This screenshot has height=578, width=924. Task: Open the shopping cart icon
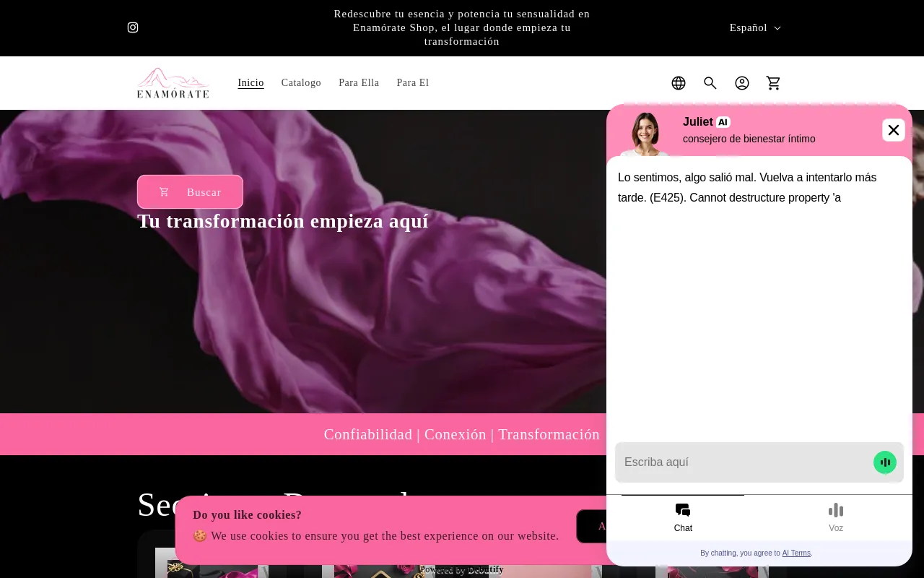pos(774,83)
